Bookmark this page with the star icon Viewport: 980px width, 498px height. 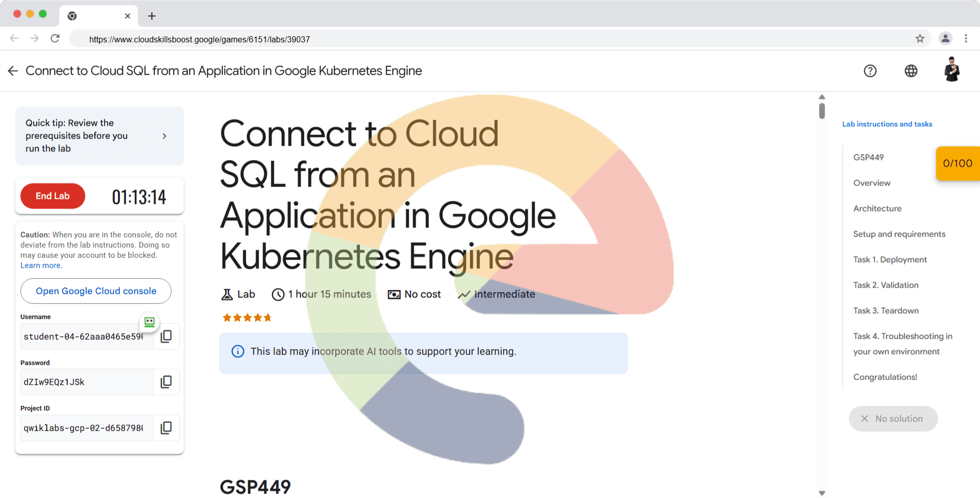pyautogui.click(x=920, y=39)
